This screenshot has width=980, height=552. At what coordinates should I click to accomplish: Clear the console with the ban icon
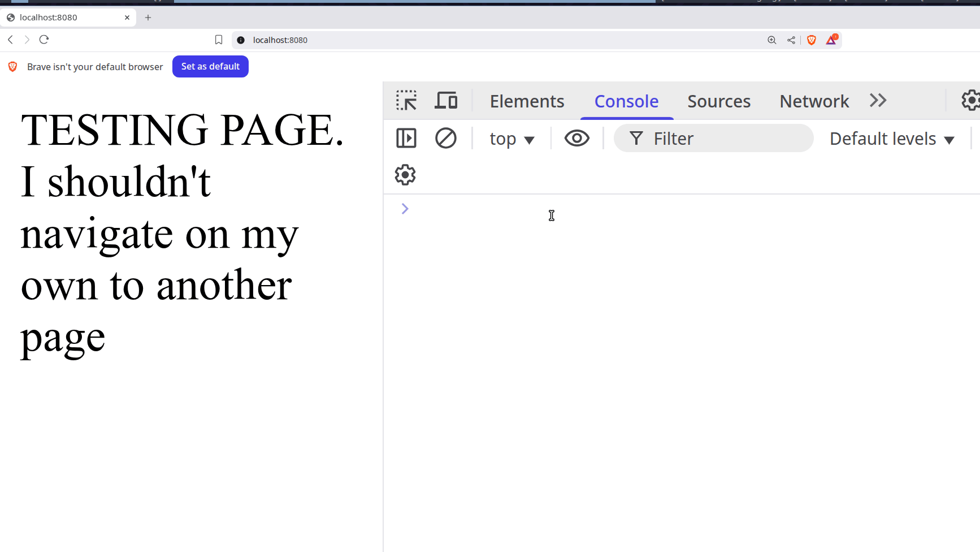coord(445,138)
